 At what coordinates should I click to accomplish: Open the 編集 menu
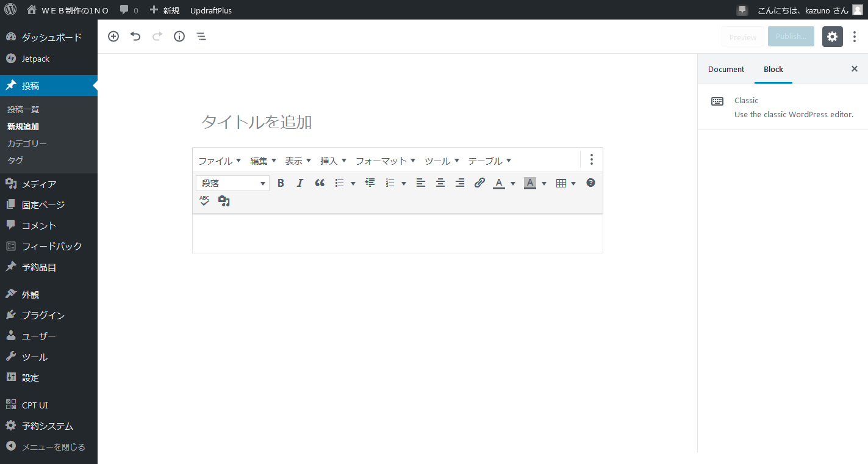(264, 161)
